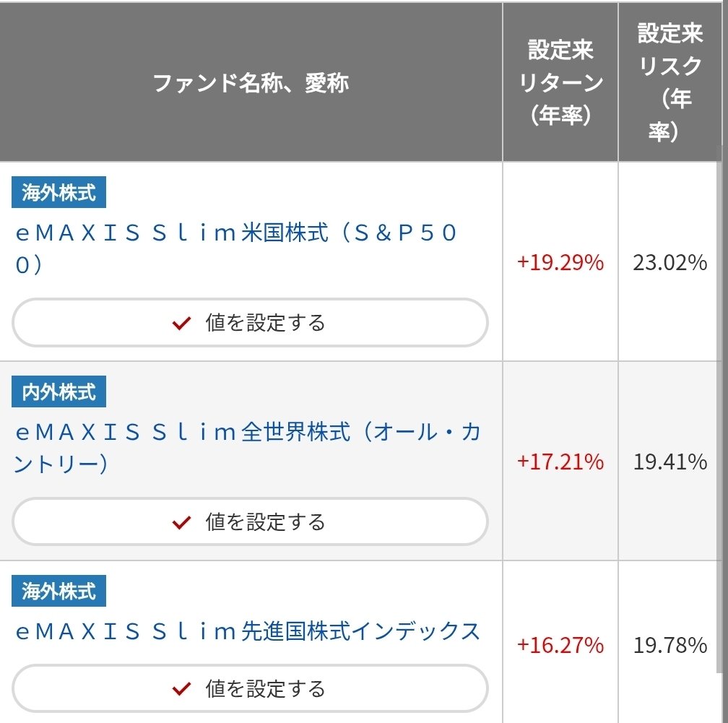Screen dimensions: 728x723
Task: Click the checkmark icon on S&P500 value setting button
Action: tap(180, 323)
